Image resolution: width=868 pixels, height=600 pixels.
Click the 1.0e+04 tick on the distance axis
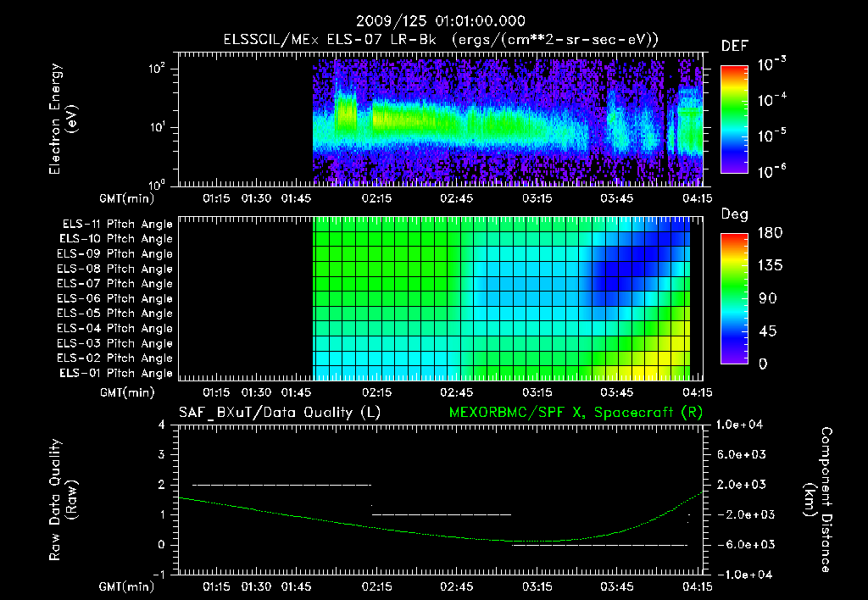pos(739,425)
